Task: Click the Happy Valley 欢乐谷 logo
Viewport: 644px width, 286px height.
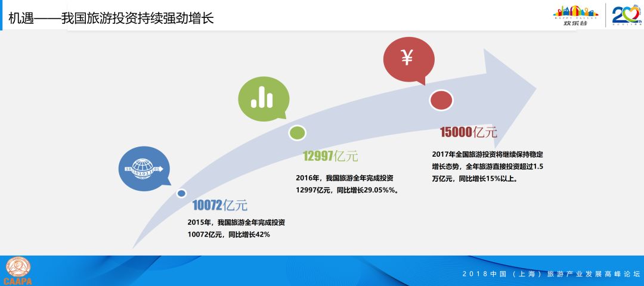Action: (x=576, y=15)
